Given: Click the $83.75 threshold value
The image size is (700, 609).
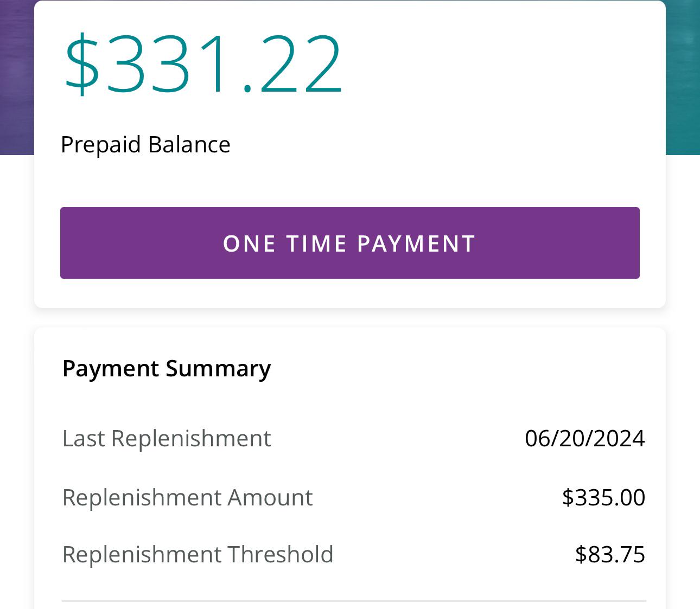Looking at the screenshot, I should (609, 554).
